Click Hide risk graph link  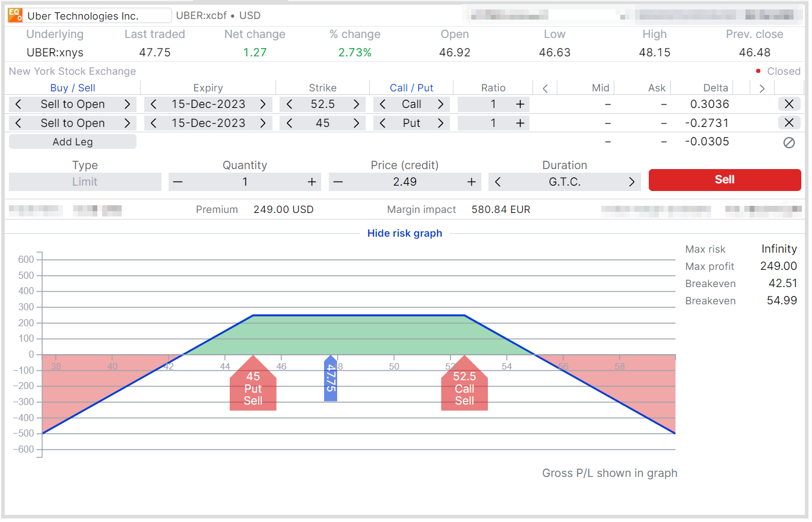coord(405,233)
